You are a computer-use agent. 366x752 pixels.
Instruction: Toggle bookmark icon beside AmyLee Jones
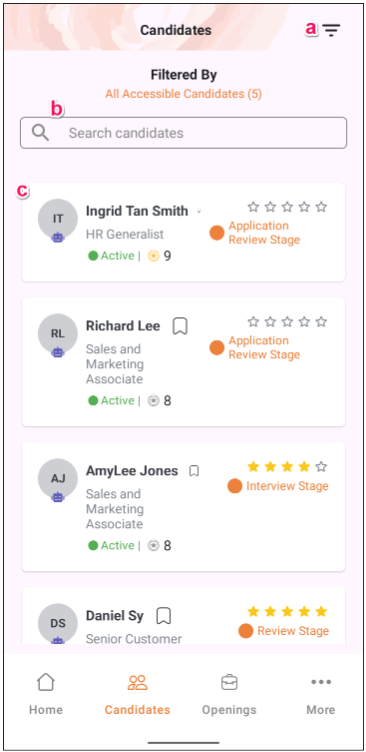tap(194, 471)
